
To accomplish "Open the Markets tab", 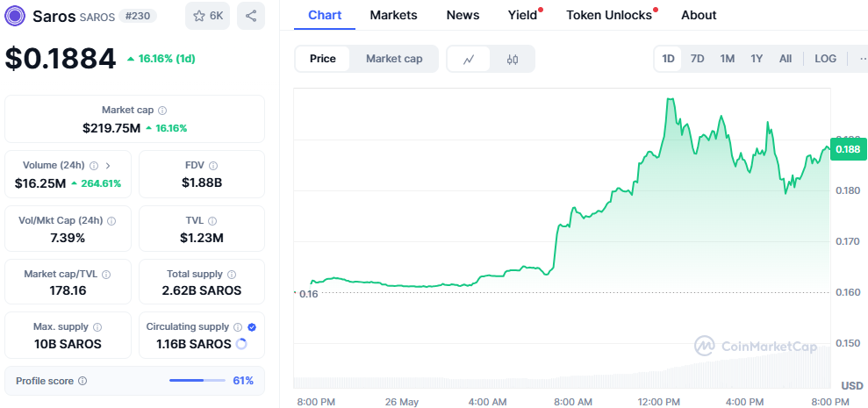I will pyautogui.click(x=393, y=16).
